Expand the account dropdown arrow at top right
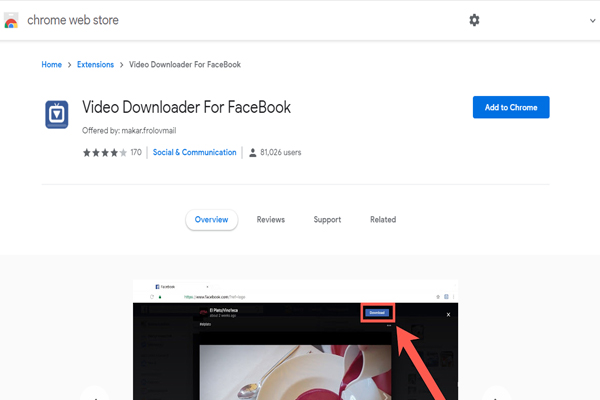Screen dimensions: 600x400 pos(592,21)
